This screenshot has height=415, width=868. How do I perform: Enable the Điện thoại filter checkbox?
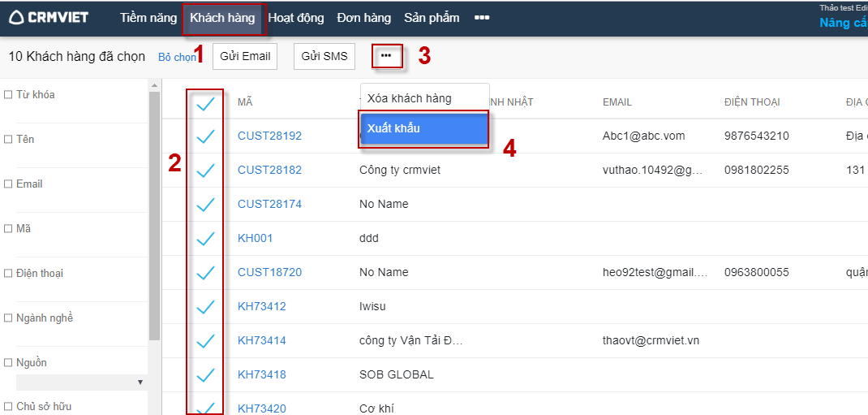[8, 274]
